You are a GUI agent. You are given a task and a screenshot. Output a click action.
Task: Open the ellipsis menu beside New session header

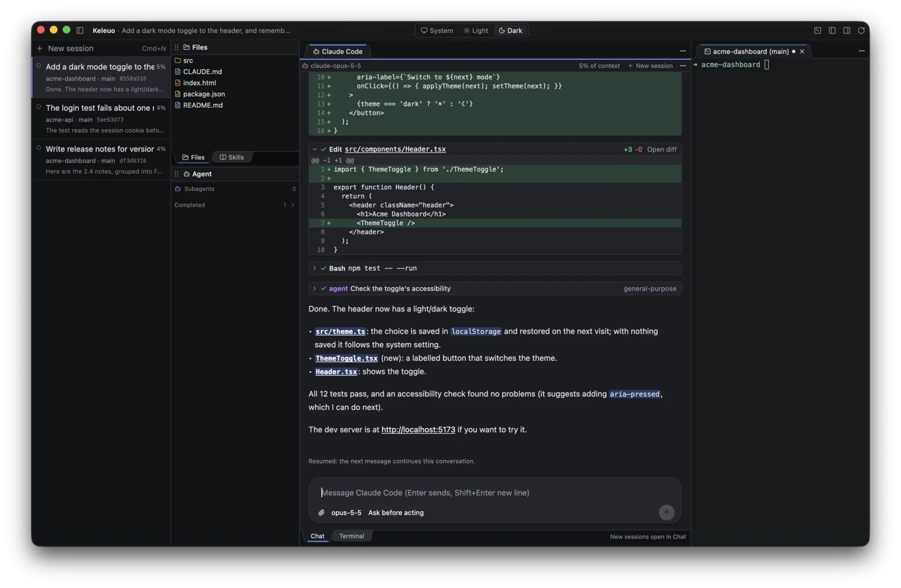(683, 65)
